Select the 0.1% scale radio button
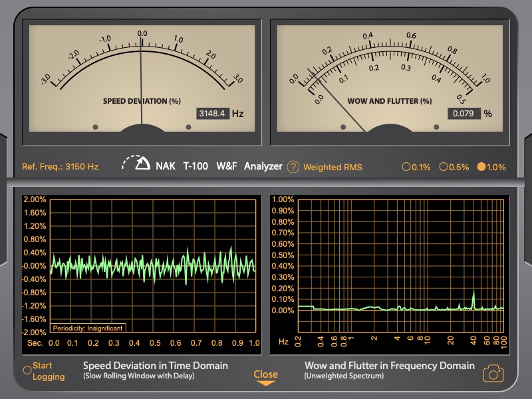532x399 pixels. coord(406,167)
